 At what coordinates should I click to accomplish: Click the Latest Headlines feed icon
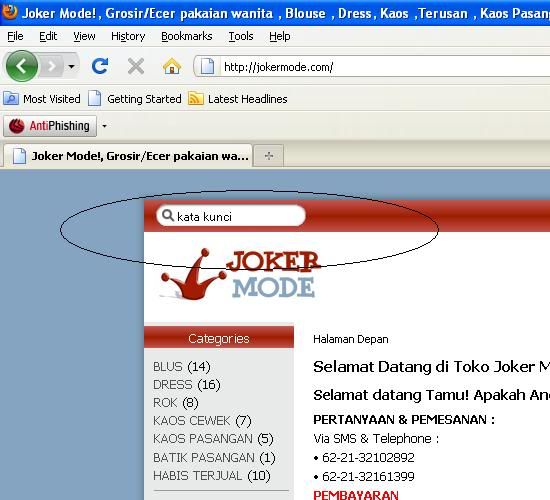[196, 99]
